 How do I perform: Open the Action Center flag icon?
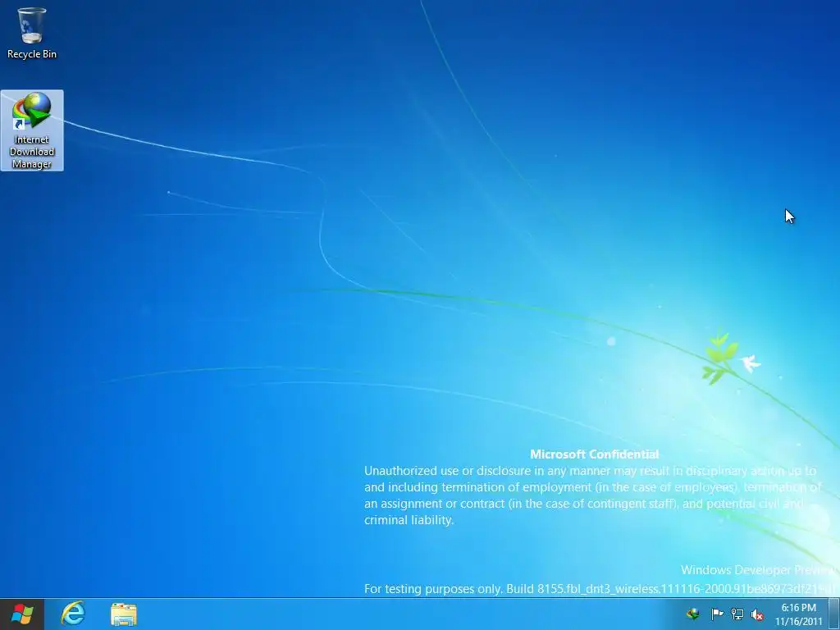[716, 614]
